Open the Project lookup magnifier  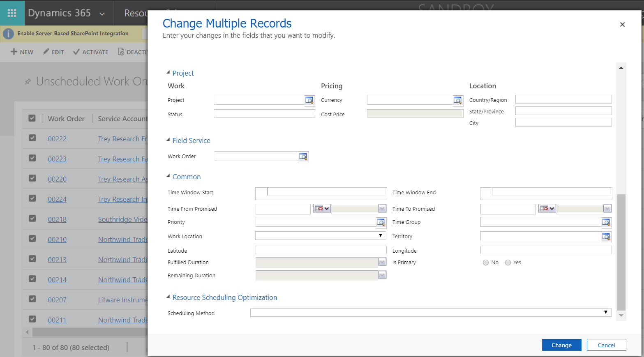(309, 100)
